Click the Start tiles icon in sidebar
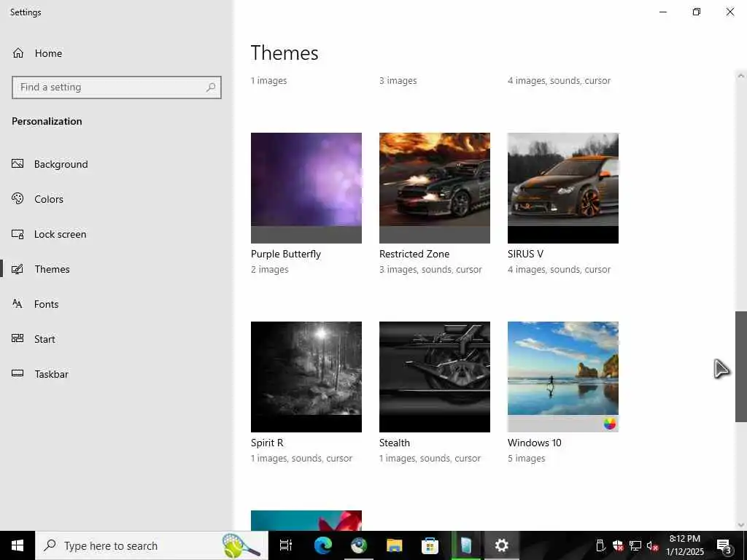Viewport: 747px width, 560px height. point(18,338)
